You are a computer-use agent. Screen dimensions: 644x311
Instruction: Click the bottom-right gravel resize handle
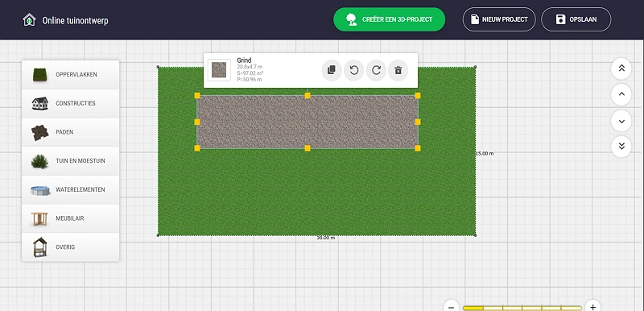coord(418,148)
